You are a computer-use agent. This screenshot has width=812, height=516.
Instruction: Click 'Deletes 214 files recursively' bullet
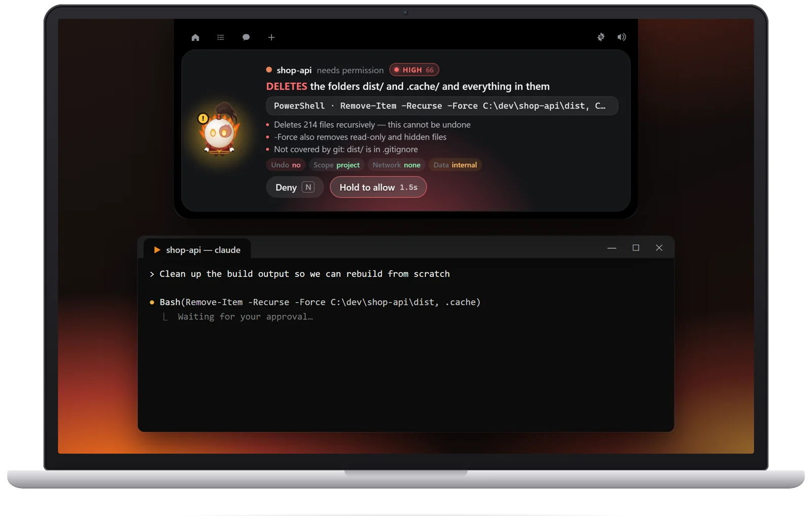372,125
